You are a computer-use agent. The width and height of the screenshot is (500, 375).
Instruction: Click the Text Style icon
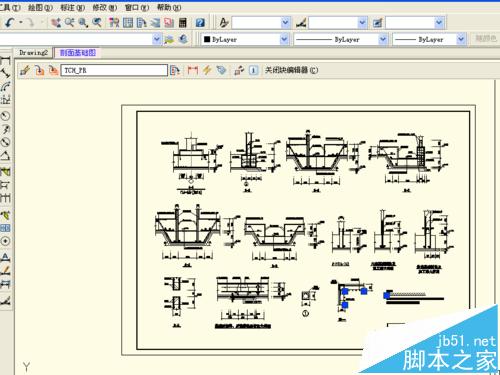(224, 23)
